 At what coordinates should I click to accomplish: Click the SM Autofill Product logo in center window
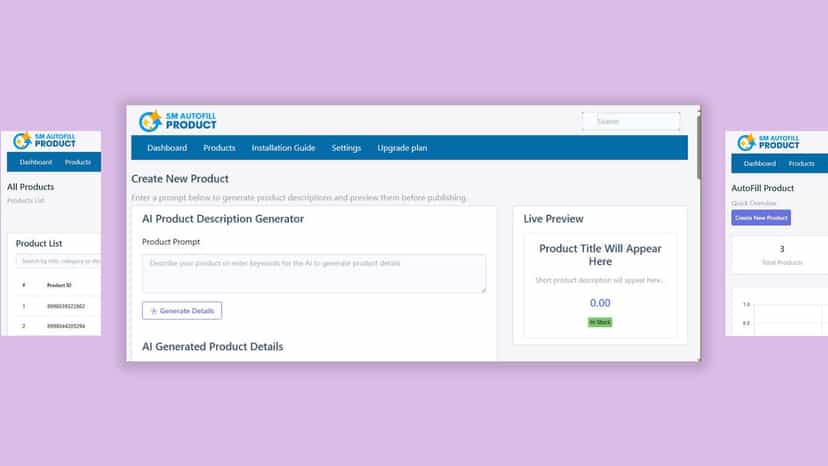click(x=177, y=121)
